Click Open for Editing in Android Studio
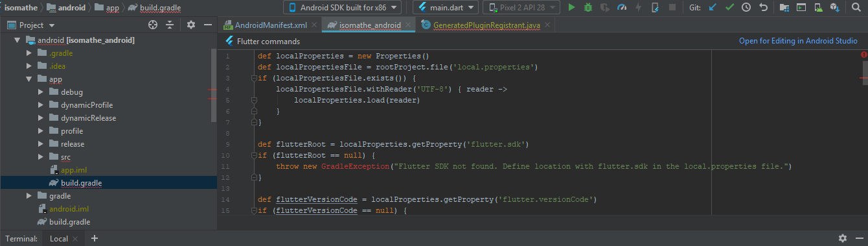Screen dimensions: 868x246 798,41
